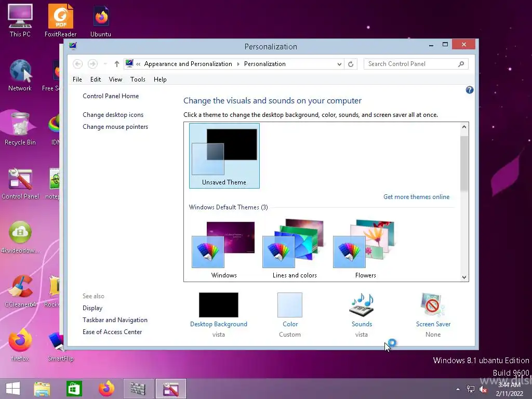Click the themes list scrollbar thumb

click(464, 163)
